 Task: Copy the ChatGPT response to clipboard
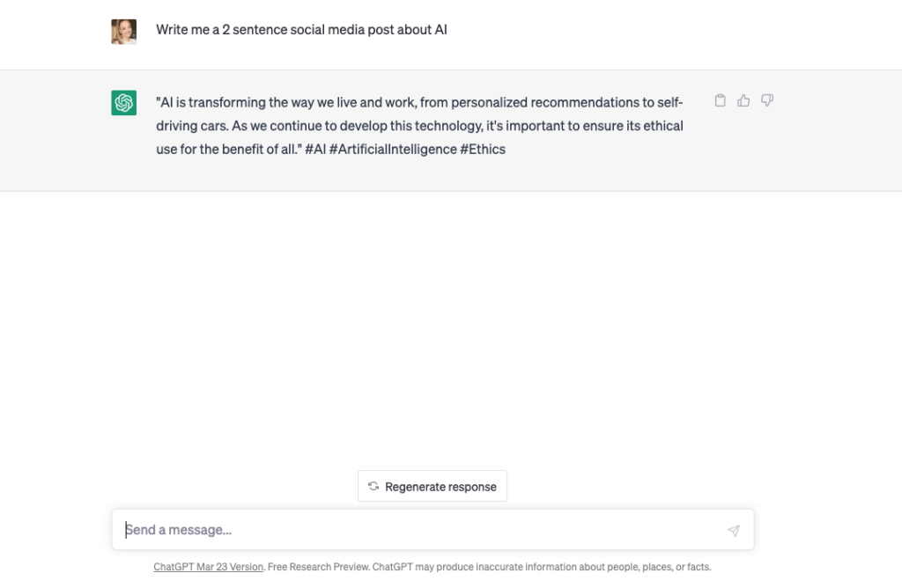point(720,100)
